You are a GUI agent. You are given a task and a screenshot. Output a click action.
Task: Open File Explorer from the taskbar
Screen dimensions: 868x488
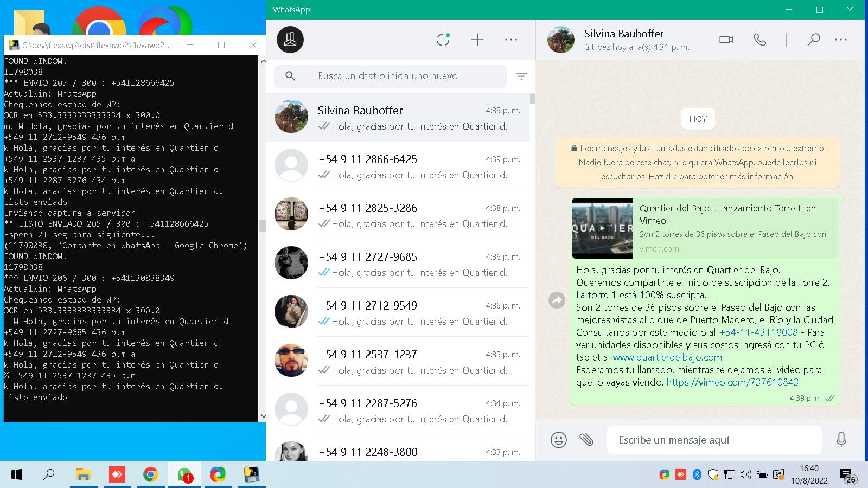point(83,475)
